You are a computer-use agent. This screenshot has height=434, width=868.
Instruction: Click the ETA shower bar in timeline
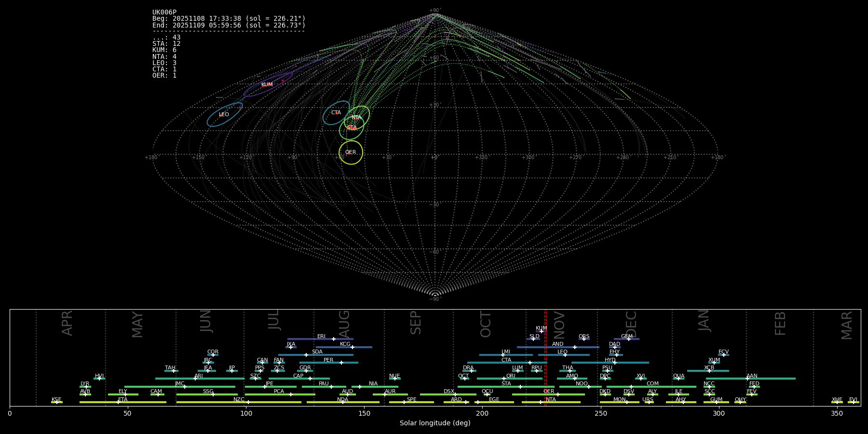point(122,402)
